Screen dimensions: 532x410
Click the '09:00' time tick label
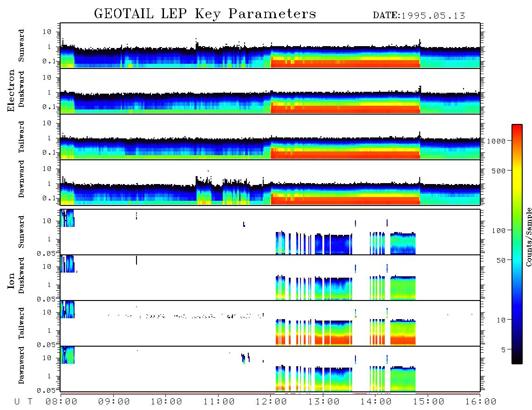(x=114, y=402)
